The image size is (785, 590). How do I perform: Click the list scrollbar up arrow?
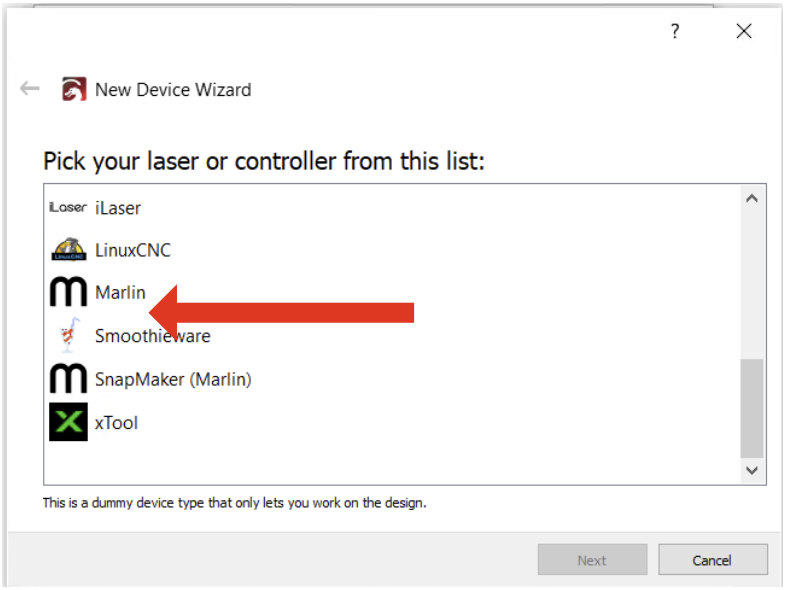pyautogui.click(x=751, y=198)
